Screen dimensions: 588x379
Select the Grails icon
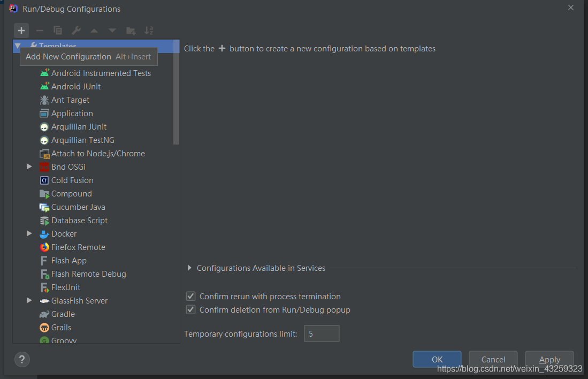44,328
